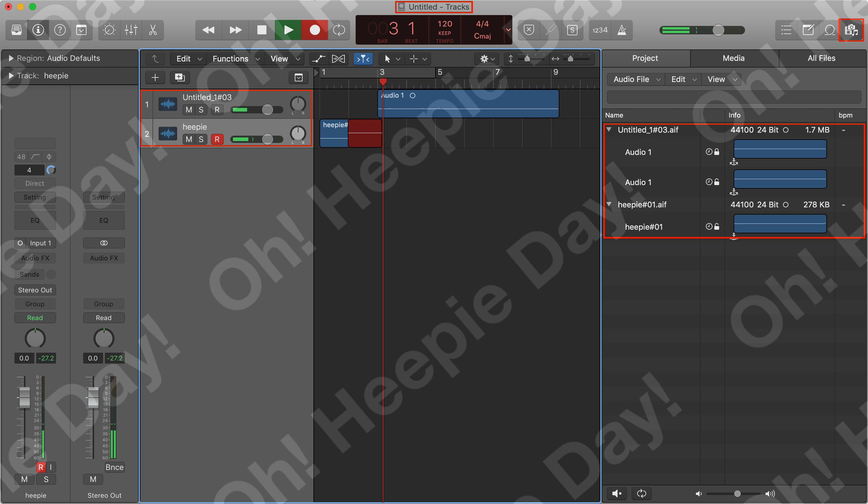Image resolution: width=868 pixels, height=504 pixels.
Task: Open the View menu in Tracks area
Action: 285,59
